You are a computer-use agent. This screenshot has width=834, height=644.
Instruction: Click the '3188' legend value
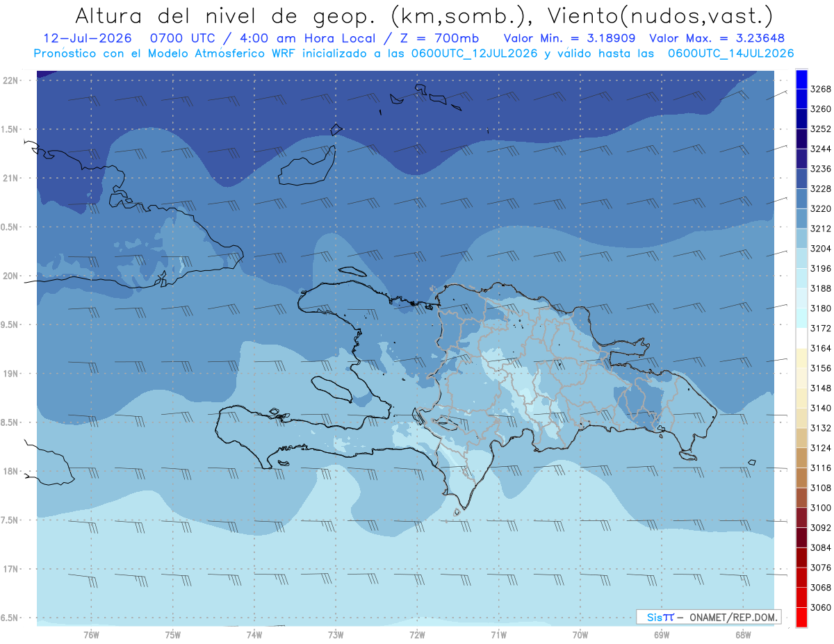coord(821,288)
